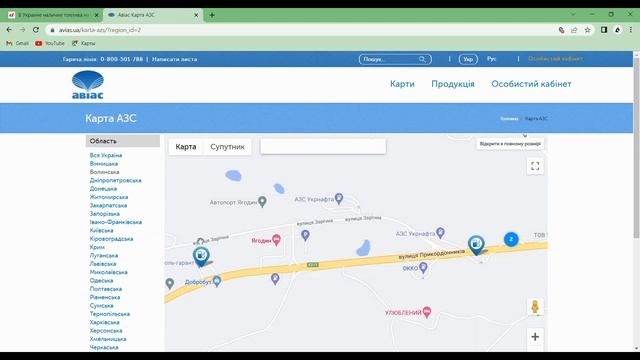
Task: Select Миколаївська region
Action: (x=109, y=272)
